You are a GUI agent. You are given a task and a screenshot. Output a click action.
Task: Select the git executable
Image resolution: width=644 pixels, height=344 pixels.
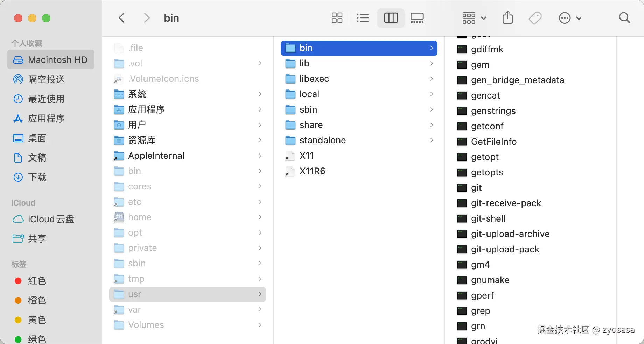point(530,188)
